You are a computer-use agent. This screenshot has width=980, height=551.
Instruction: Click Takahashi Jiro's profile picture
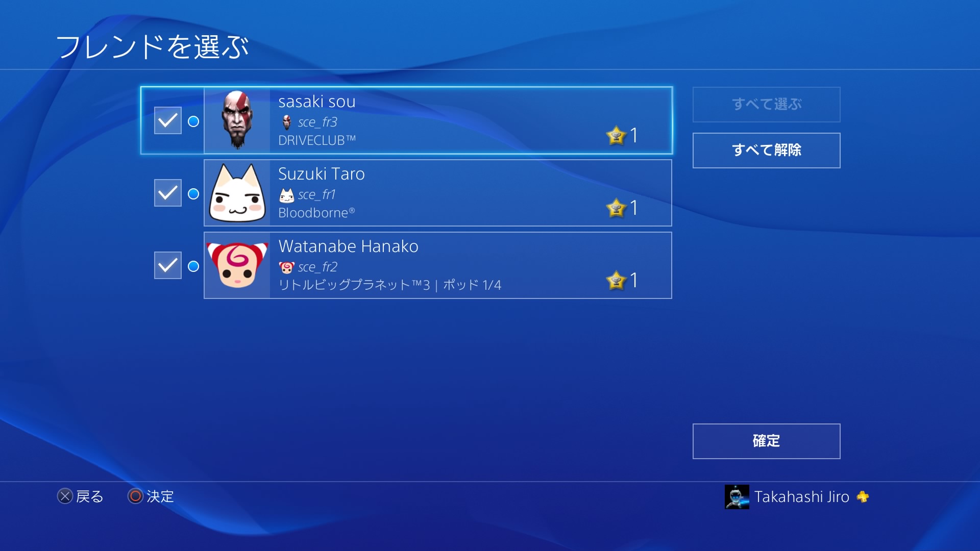(x=737, y=497)
